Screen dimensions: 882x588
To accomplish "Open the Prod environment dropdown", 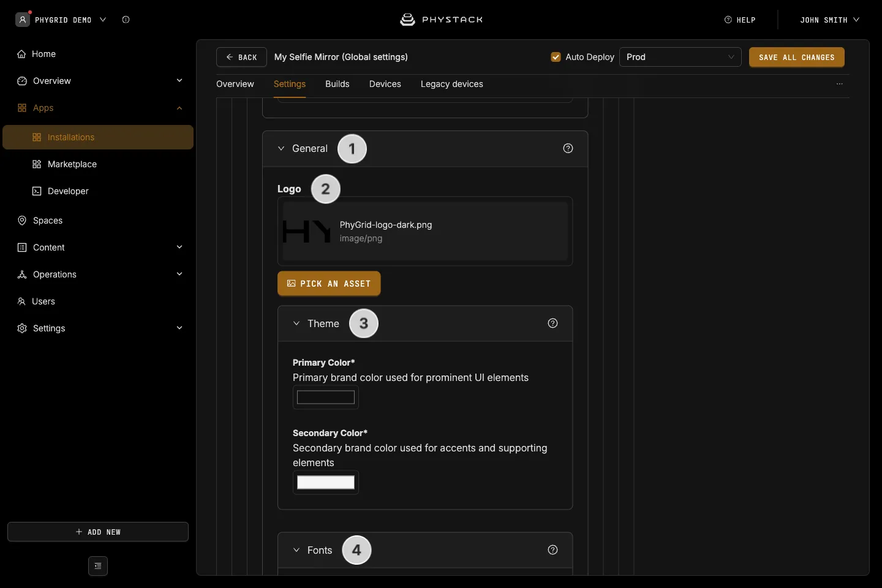I will pyautogui.click(x=680, y=57).
